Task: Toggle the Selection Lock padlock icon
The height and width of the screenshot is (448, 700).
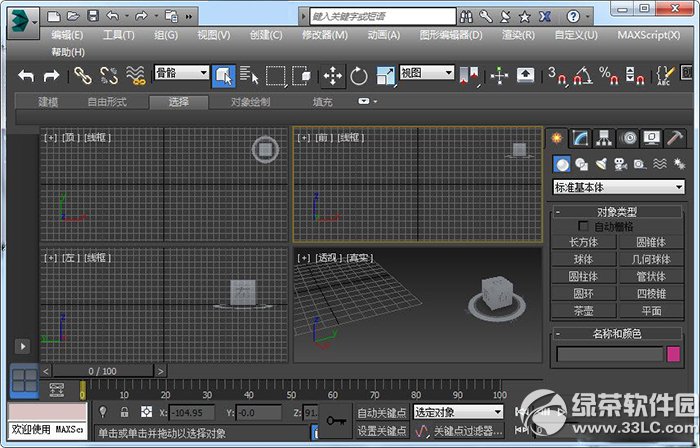Action: tap(125, 412)
